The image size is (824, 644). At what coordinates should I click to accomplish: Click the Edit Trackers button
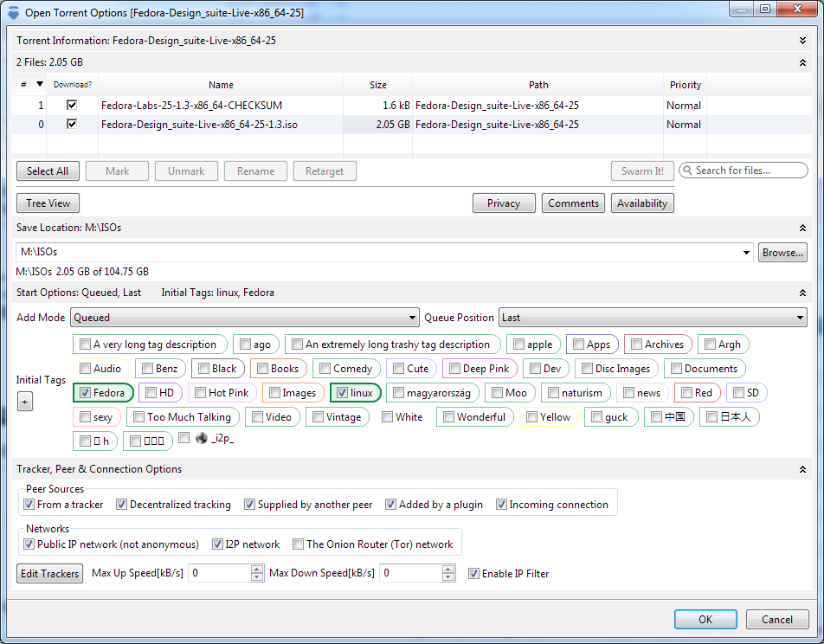pos(50,574)
